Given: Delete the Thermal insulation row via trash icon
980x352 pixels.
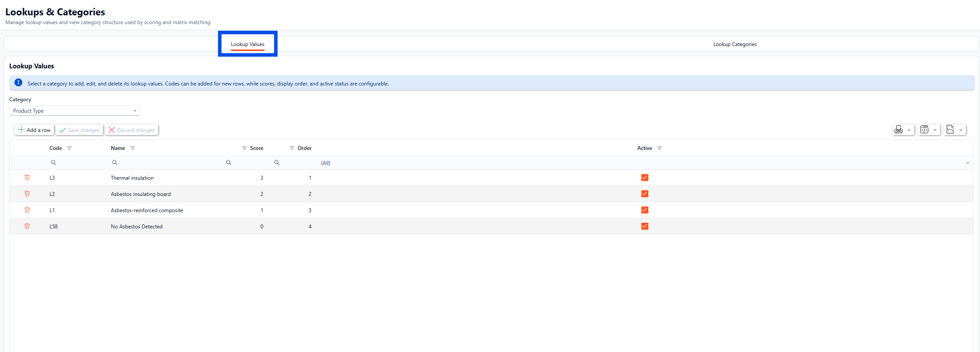Looking at the screenshot, I should 27,178.
